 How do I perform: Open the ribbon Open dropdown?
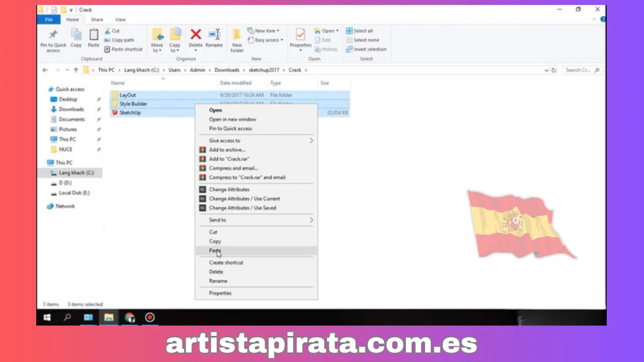[327, 31]
